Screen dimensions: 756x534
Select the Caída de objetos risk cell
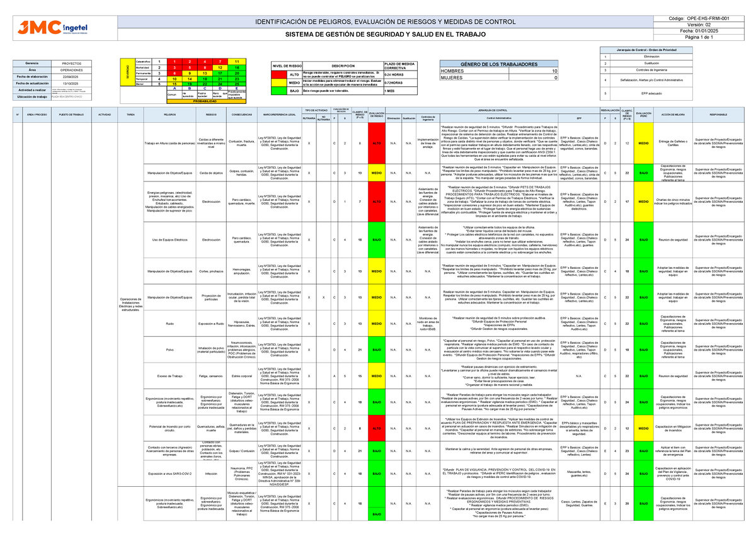[210, 173]
